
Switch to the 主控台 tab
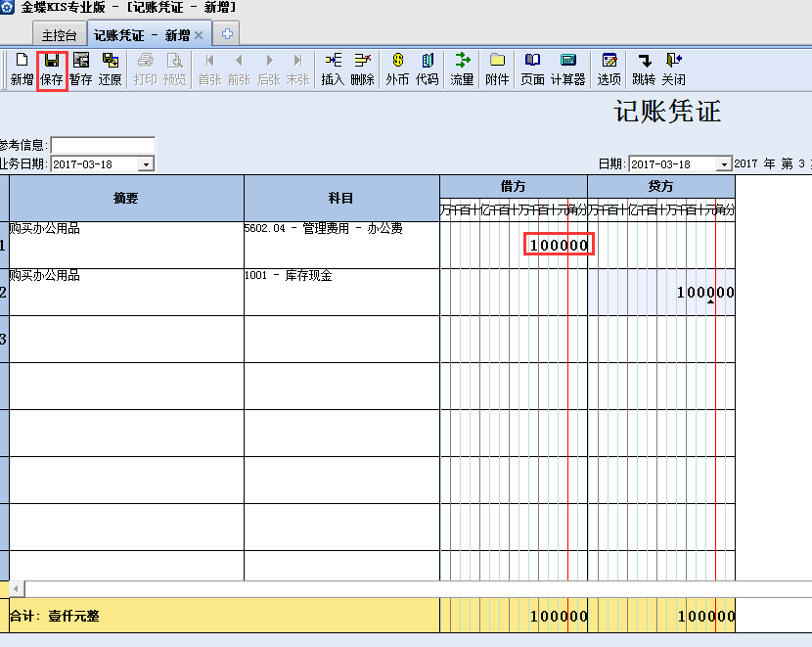(x=57, y=32)
